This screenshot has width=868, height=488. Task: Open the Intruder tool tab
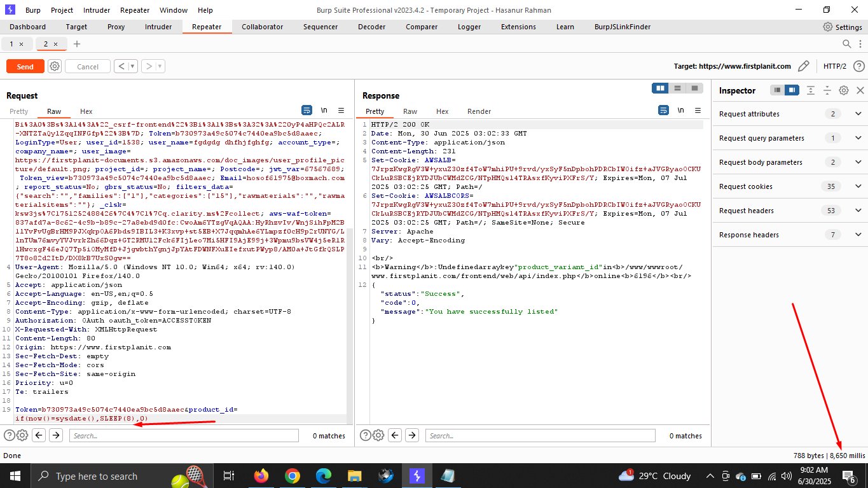click(158, 27)
